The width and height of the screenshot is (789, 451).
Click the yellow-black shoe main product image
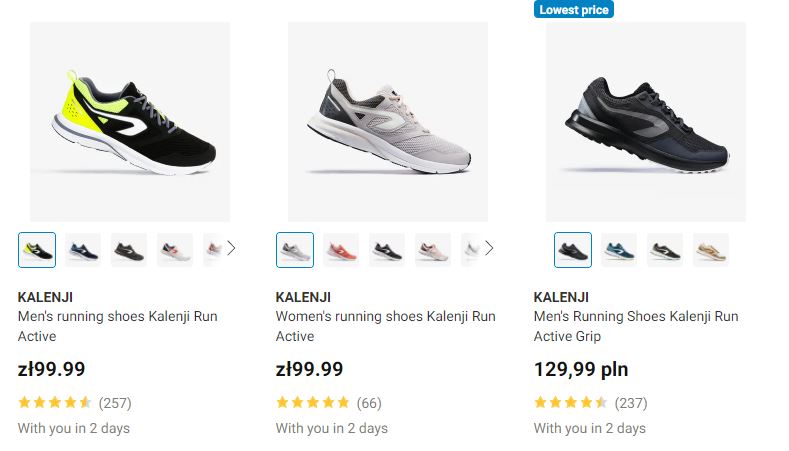tap(130, 121)
